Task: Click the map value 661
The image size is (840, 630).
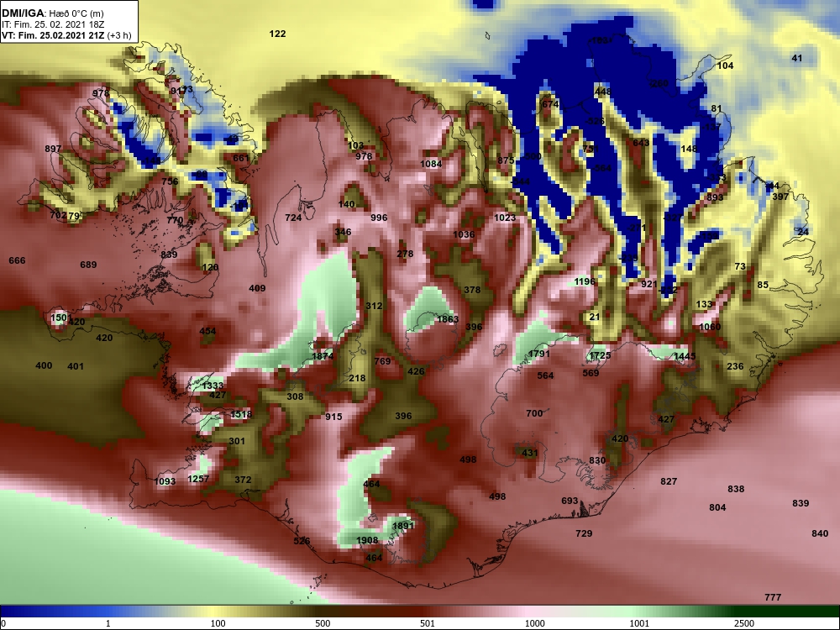Action: pos(241,158)
